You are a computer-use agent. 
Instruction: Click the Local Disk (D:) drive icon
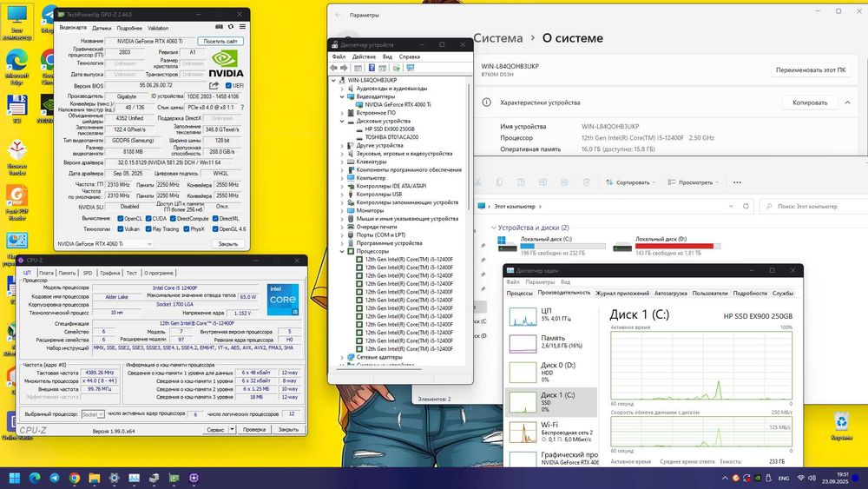pos(622,247)
